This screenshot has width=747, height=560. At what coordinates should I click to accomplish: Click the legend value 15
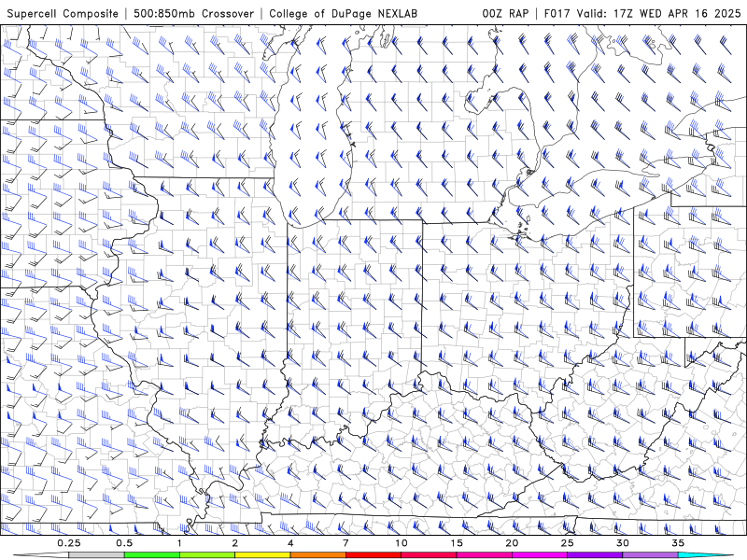457,543
